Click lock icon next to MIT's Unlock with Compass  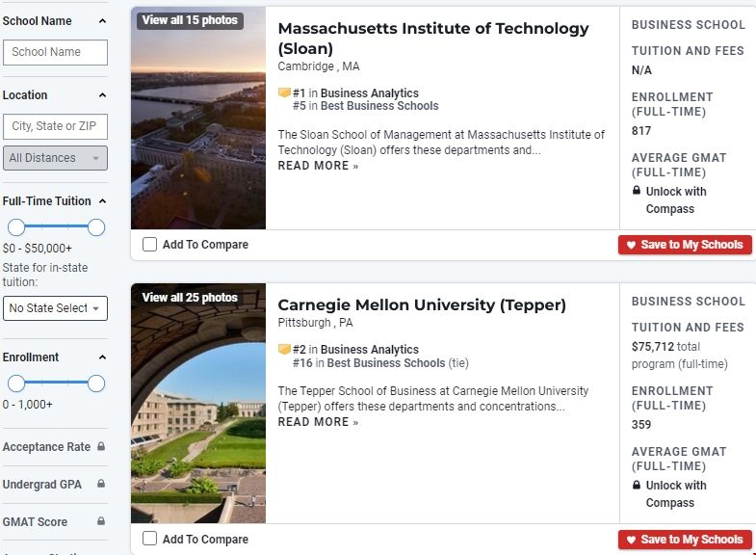[637, 192]
